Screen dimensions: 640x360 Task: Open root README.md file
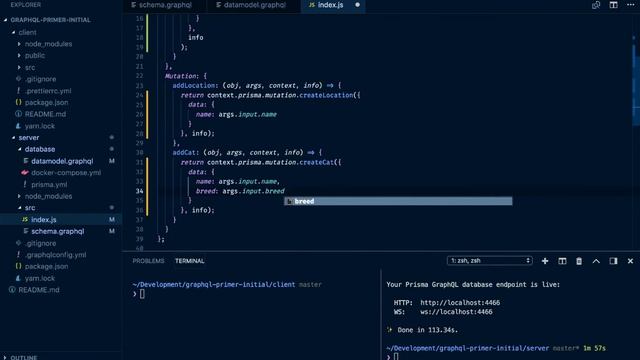pos(39,290)
